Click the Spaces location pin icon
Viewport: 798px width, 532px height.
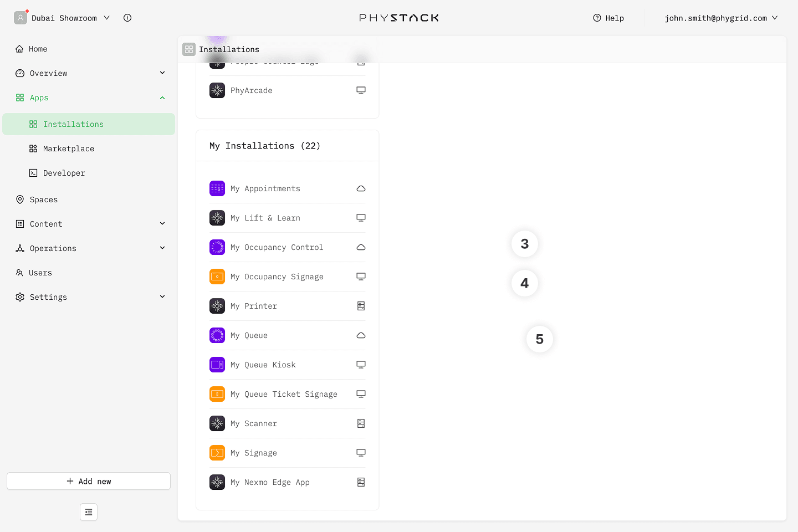pos(20,199)
